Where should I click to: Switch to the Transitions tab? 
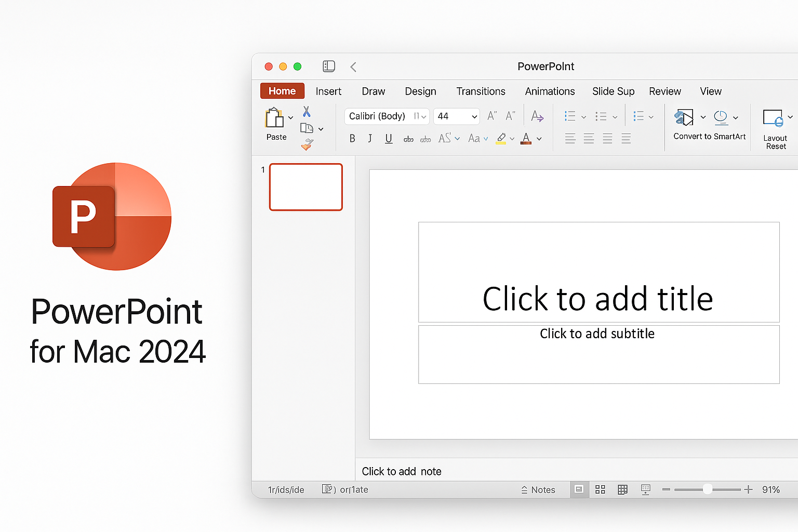481,91
